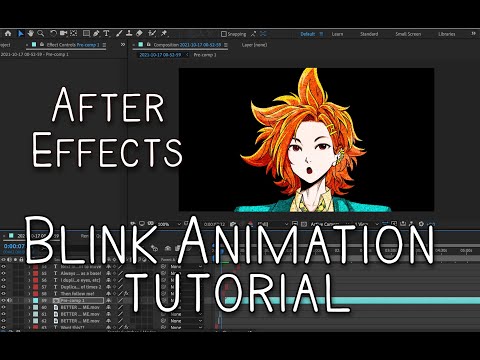Click the red label swatch of layer 56
The height and width of the screenshot is (360, 480).
click(35, 280)
